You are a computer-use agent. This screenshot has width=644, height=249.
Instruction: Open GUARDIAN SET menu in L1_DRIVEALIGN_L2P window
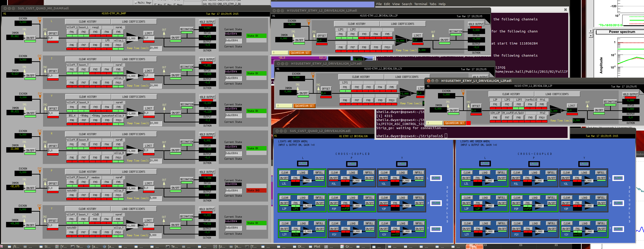pyautogui.click(x=455, y=123)
